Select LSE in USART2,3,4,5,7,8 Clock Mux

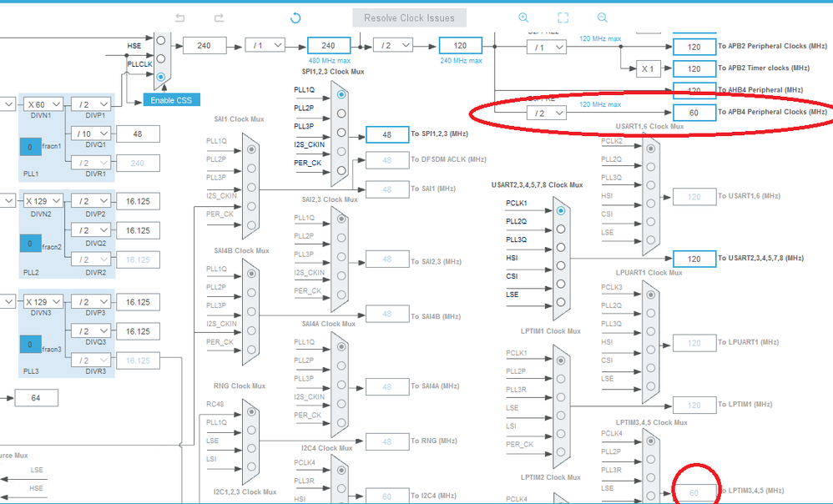[x=561, y=302]
